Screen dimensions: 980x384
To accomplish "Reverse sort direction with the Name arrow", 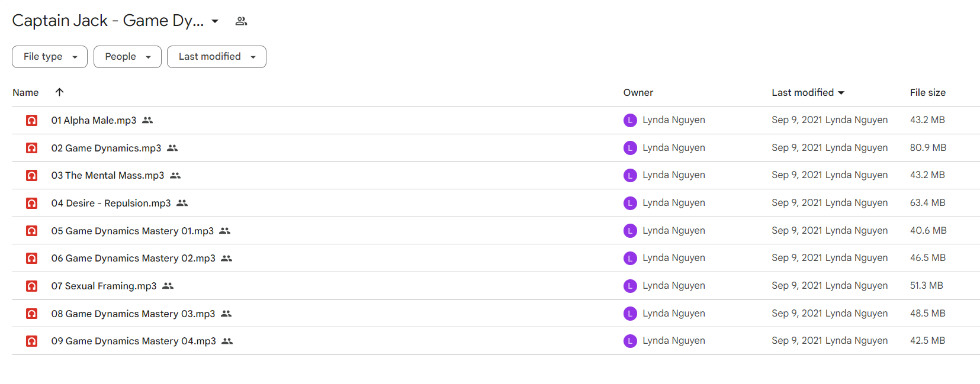I will pos(59,92).
